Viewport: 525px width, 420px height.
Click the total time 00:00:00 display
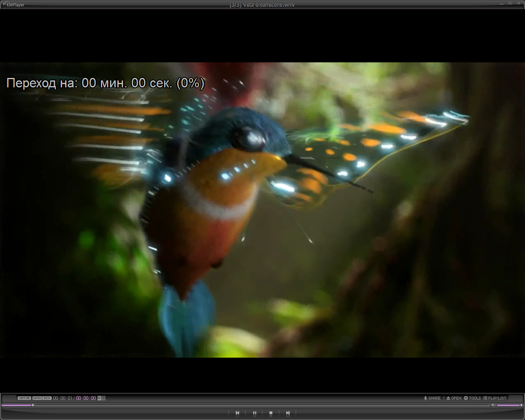(x=86, y=398)
